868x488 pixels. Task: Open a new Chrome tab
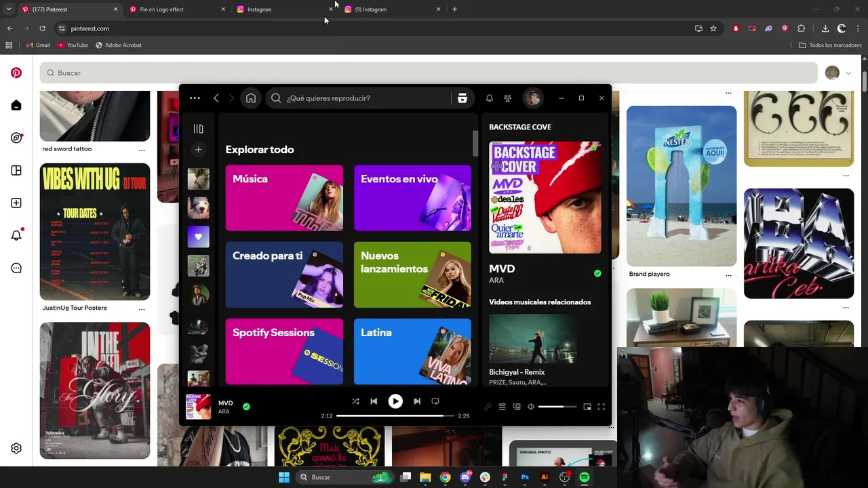(454, 9)
